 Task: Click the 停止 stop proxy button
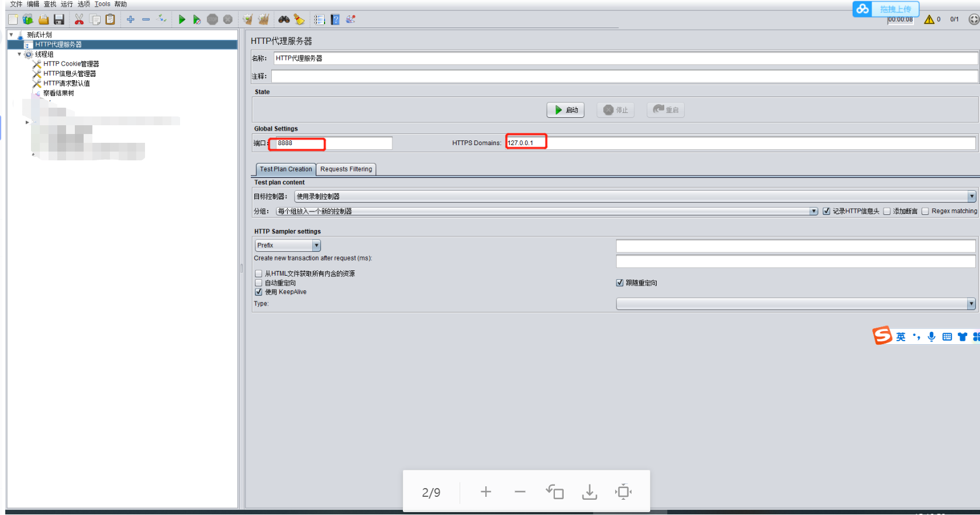click(x=616, y=110)
